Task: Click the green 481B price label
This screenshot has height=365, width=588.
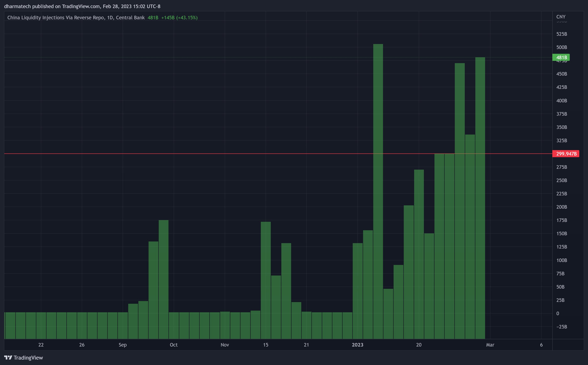Action: (x=561, y=58)
